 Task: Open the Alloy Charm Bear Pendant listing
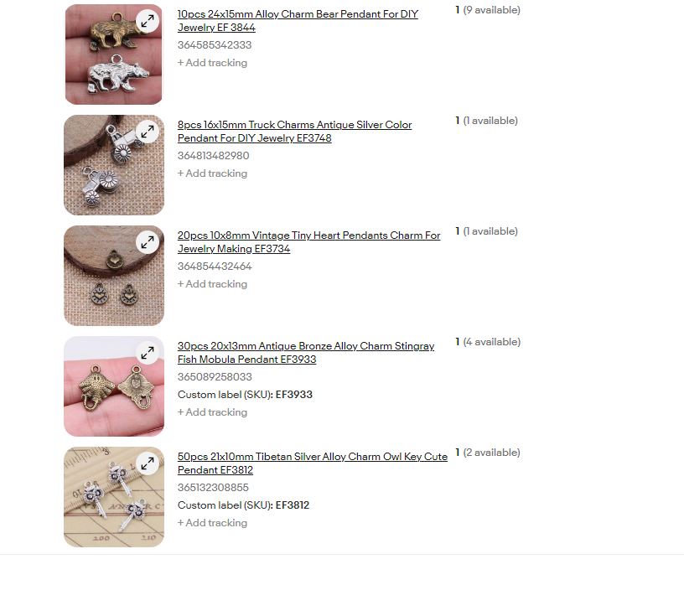pyautogui.click(x=298, y=20)
